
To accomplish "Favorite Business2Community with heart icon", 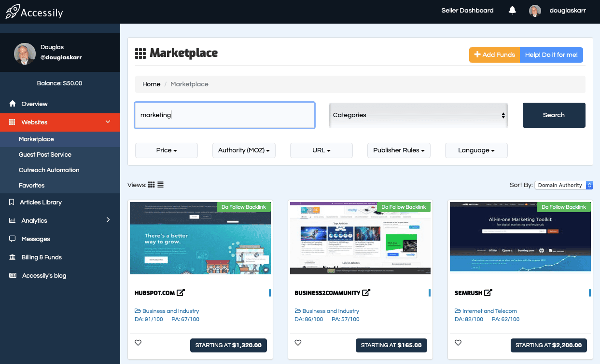I will click(x=298, y=343).
